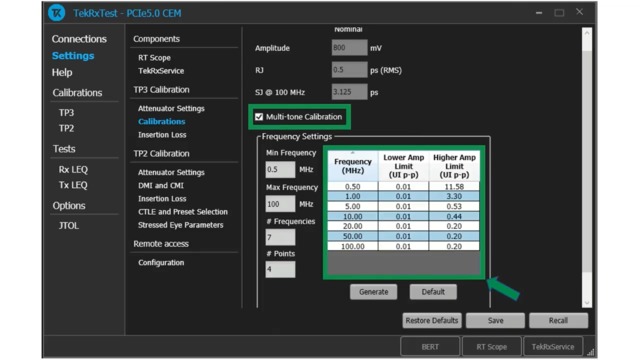Minimize the TekRxTest window
Screen dimensions: 640x360
(x=539, y=13)
